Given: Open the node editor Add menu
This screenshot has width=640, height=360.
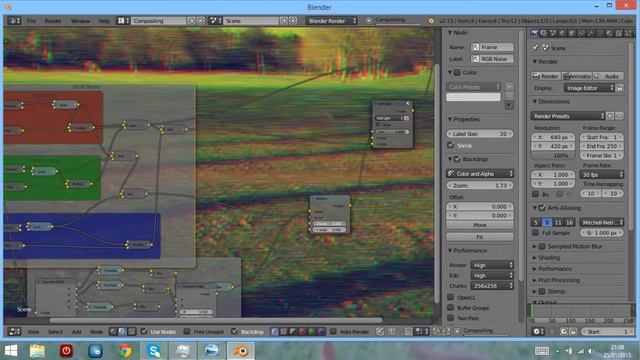Looking at the screenshot, I should click(x=76, y=332).
